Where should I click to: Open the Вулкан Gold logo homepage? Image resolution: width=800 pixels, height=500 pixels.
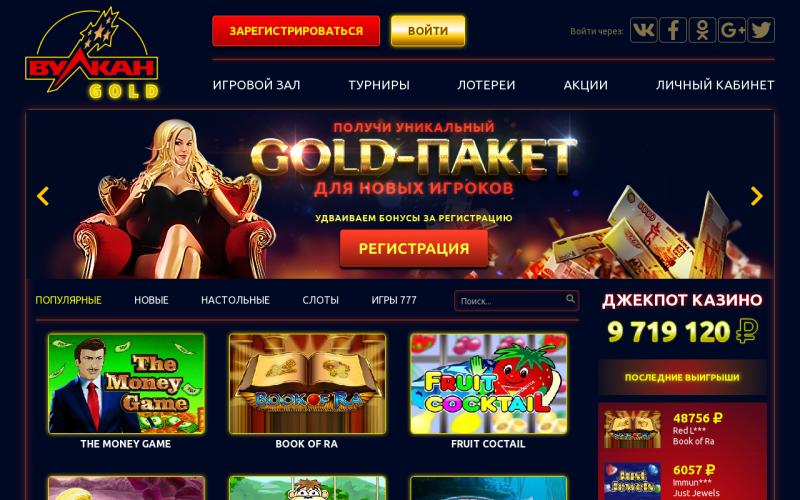click(x=92, y=54)
